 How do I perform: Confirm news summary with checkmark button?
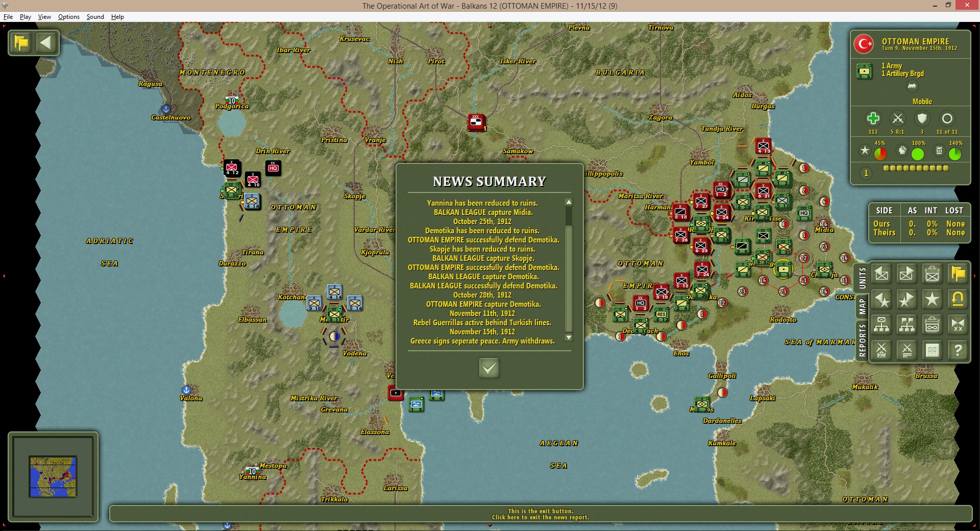tap(489, 368)
